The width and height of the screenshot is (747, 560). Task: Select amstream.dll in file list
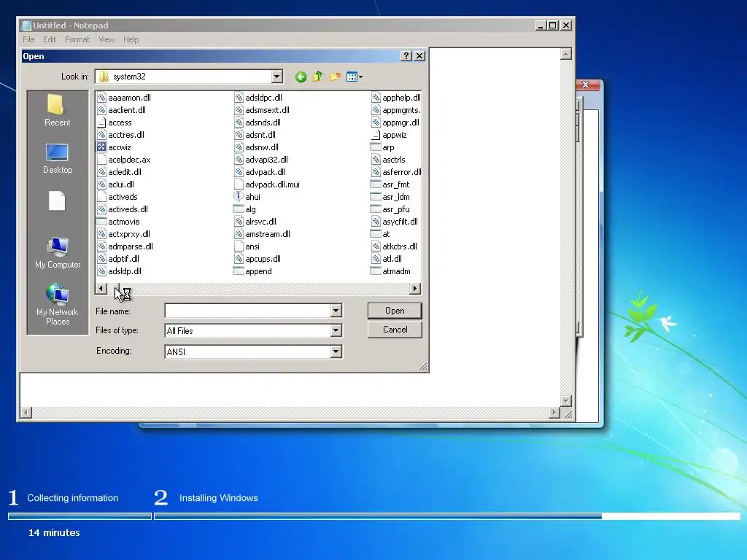[x=262, y=234]
